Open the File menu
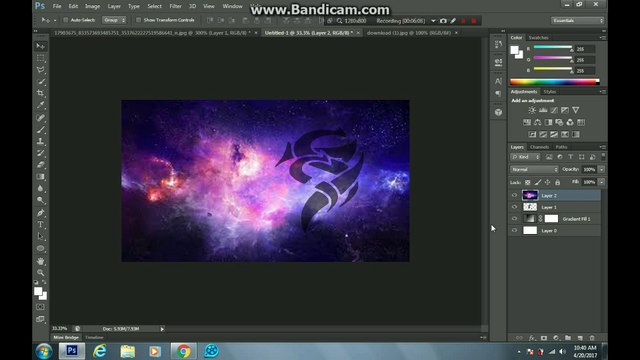 [57, 7]
